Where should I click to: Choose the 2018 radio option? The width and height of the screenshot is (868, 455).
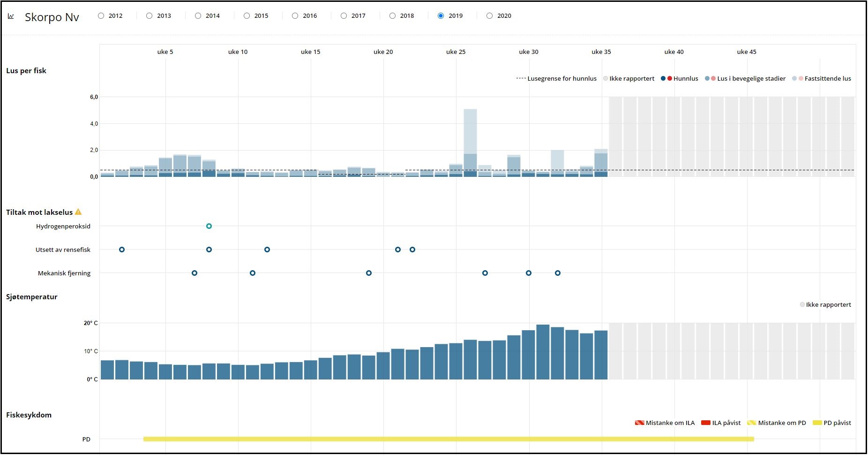click(393, 16)
